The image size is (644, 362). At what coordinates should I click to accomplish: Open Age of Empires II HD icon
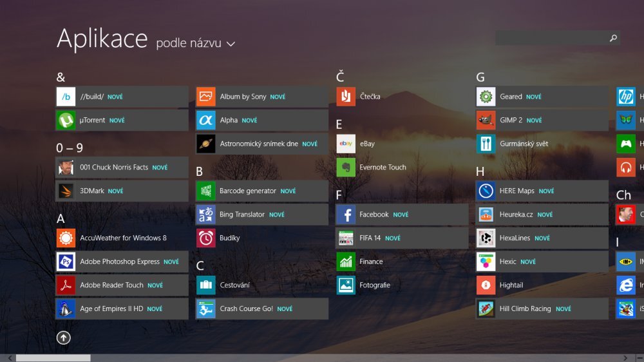point(66,309)
